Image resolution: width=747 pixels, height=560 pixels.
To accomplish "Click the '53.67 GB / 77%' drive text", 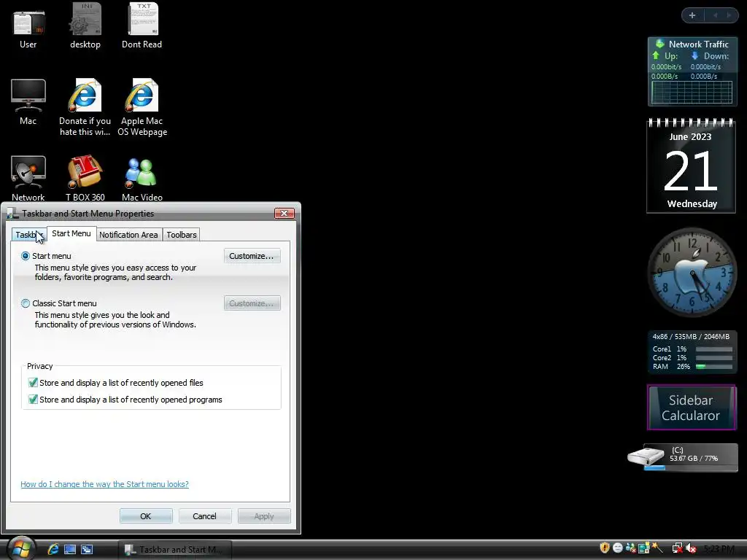I will point(694,459).
